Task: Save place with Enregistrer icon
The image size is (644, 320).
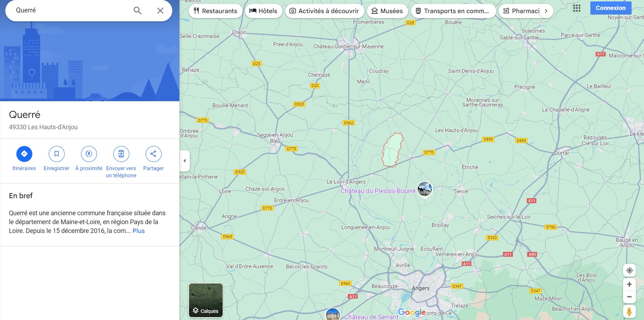Action: pos(56,154)
